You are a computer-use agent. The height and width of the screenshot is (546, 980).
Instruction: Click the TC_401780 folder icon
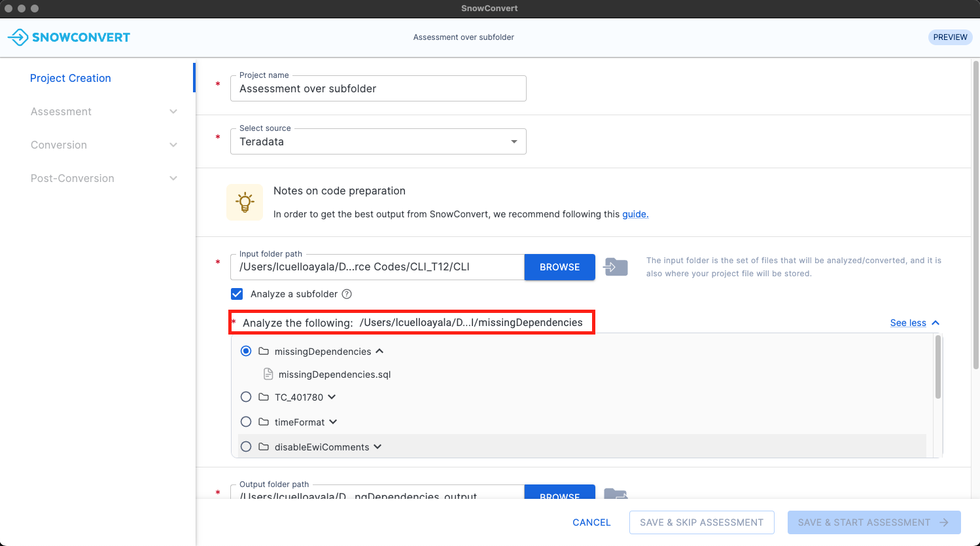click(x=264, y=397)
